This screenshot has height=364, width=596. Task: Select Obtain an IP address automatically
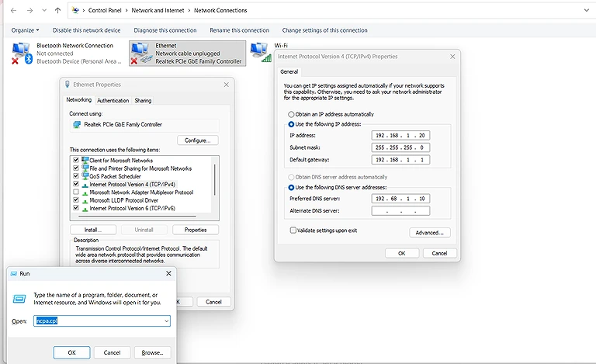tap(291, 114)
